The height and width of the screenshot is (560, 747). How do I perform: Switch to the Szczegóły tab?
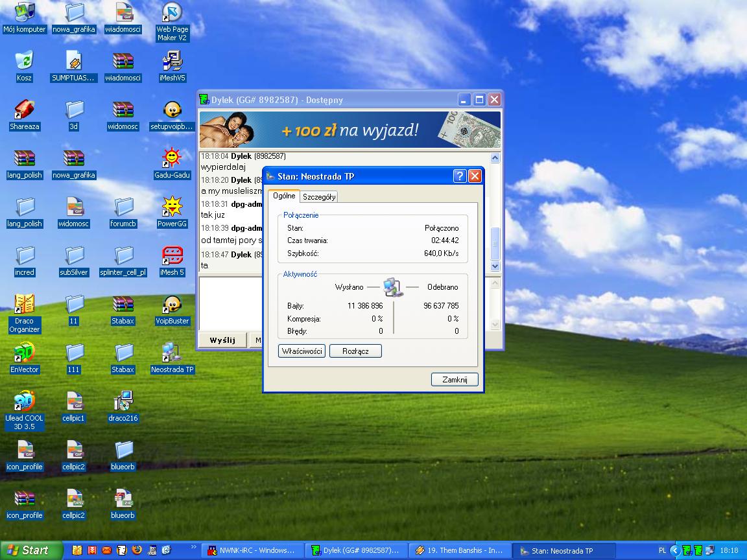pos(319,196)
